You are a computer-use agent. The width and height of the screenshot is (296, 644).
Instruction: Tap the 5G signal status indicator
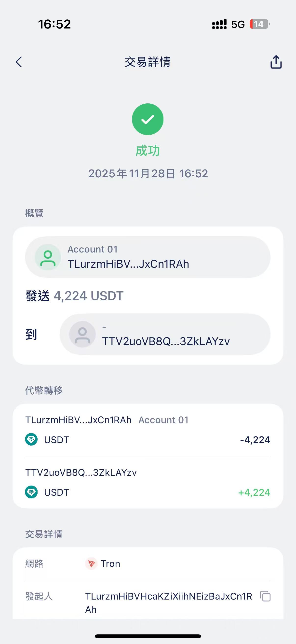(x=238, y=24)
